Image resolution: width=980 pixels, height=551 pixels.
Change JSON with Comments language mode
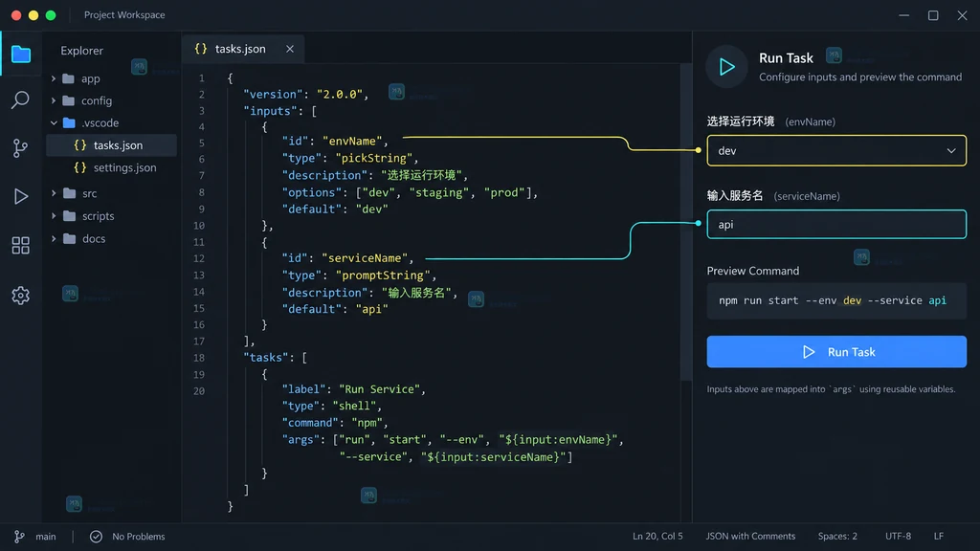[x=750, y=536]
